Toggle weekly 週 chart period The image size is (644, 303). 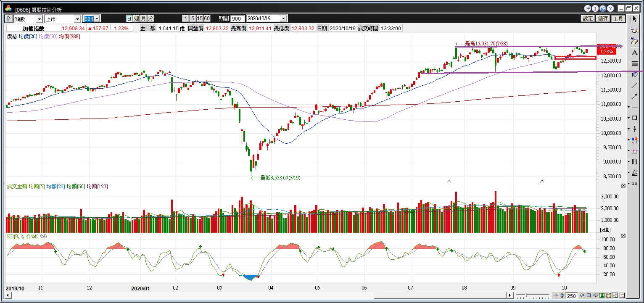(137, 18)
